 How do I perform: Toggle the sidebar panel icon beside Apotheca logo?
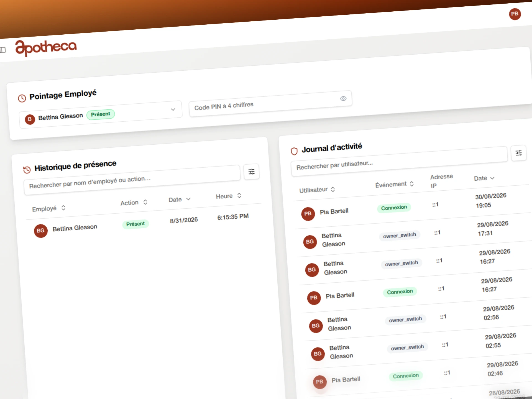3,50
